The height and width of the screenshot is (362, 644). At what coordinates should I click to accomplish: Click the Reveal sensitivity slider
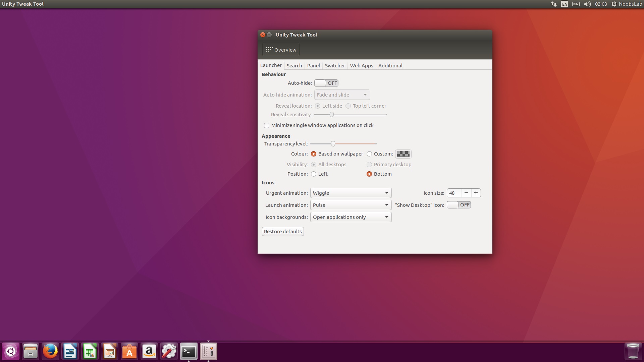point(350,115)
